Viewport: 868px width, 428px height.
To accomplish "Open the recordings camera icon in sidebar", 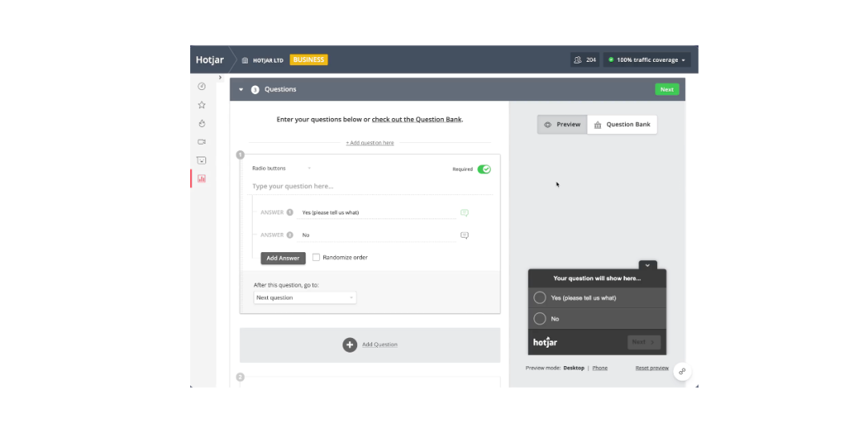I will click(x=201, y=142).
